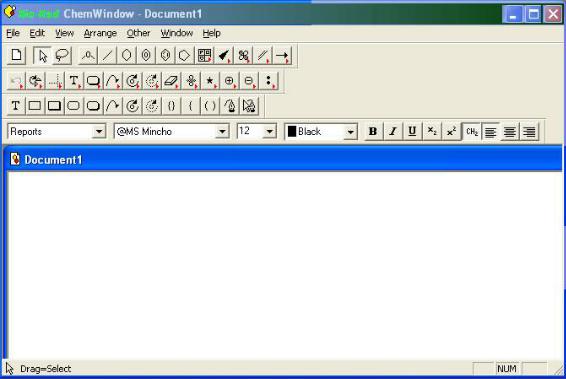Click the center align text button
Image resolution: width=566 pixels, height=379 pixels.
(x=510, y=131)
